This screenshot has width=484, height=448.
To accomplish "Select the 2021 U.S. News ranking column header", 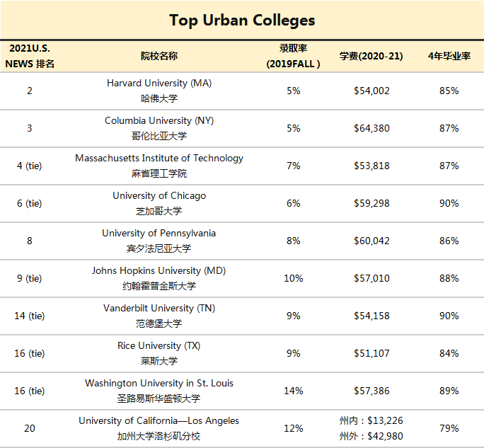I will [30, 56].
